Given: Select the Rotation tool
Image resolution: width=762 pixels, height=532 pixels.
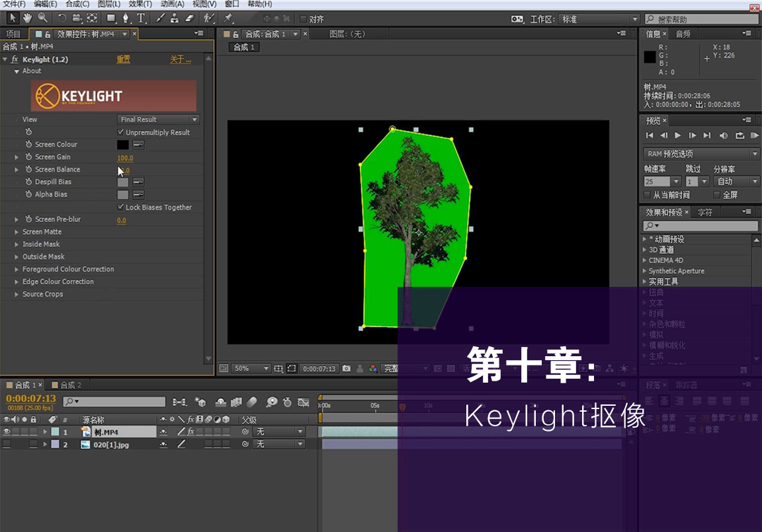Looking at the screenshot, I should click(x=62, y=19).
